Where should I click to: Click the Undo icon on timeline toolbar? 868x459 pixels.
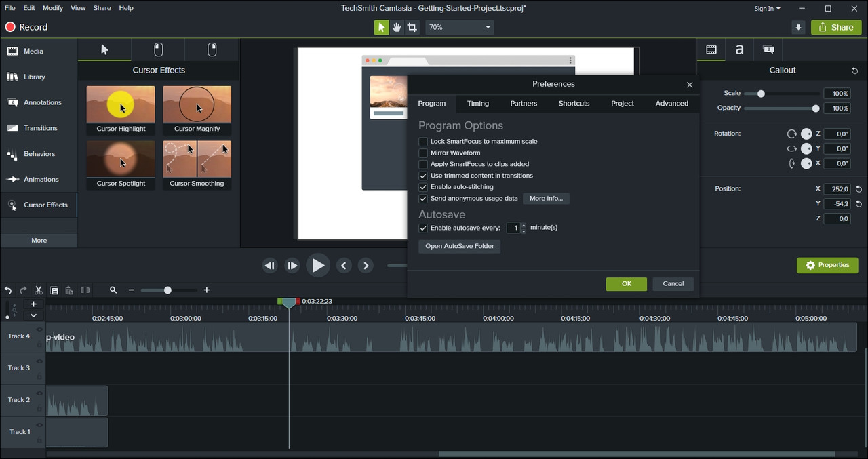(x=8, y=290)
